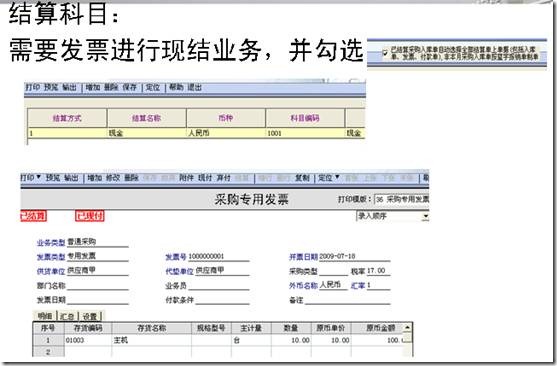Select the 数量 column header
The height and width of the screenshot is (366, 557).
pyautogui.click(x=291, y=328)
